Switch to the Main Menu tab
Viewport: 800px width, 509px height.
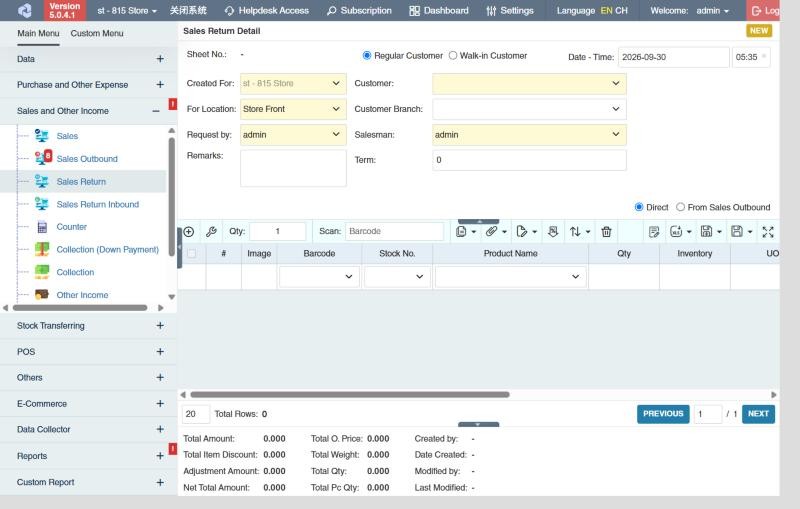[38, 33]
